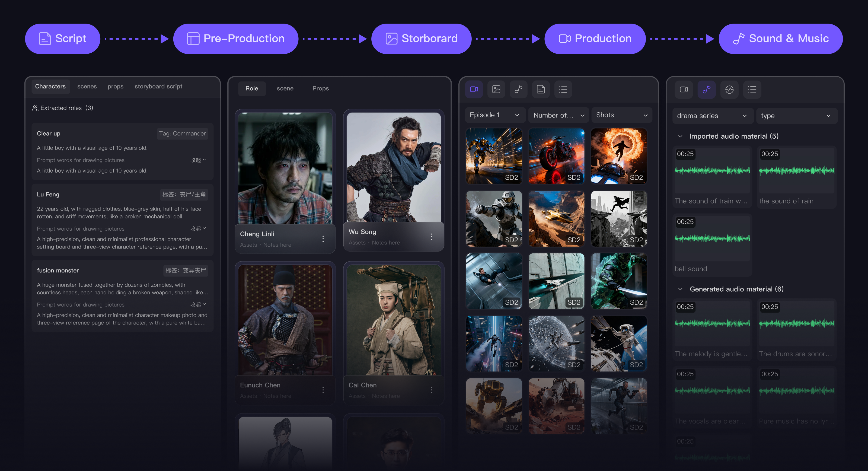Open the type dropdown
The image size is (868, 471).
797,116
